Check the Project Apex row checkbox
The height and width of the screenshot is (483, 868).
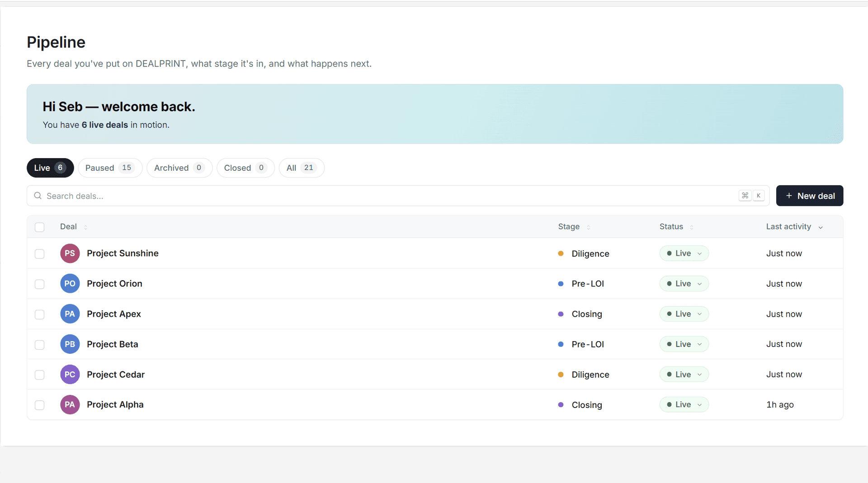tap(40, 314)
